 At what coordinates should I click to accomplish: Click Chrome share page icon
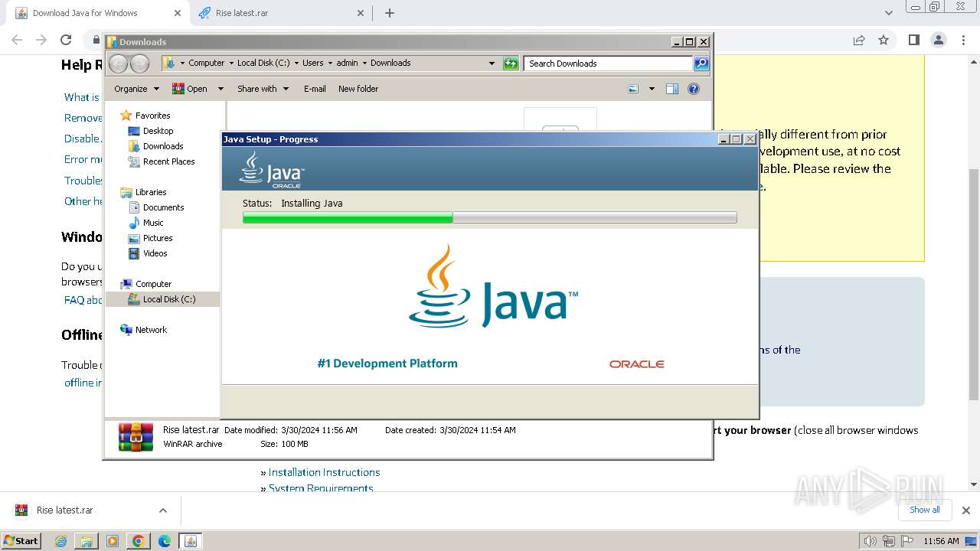[859, 40]
